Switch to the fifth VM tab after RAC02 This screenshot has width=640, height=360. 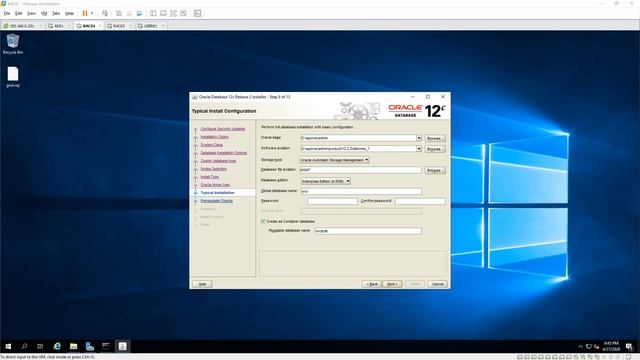pyautogui.click(x=150, y=26)
